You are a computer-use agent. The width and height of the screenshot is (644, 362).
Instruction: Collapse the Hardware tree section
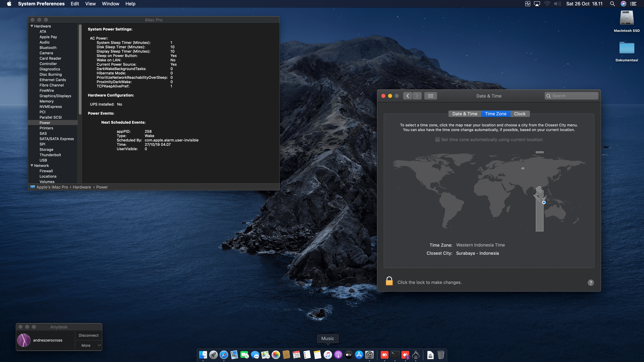pyautogui.click(x=32, y=26)
